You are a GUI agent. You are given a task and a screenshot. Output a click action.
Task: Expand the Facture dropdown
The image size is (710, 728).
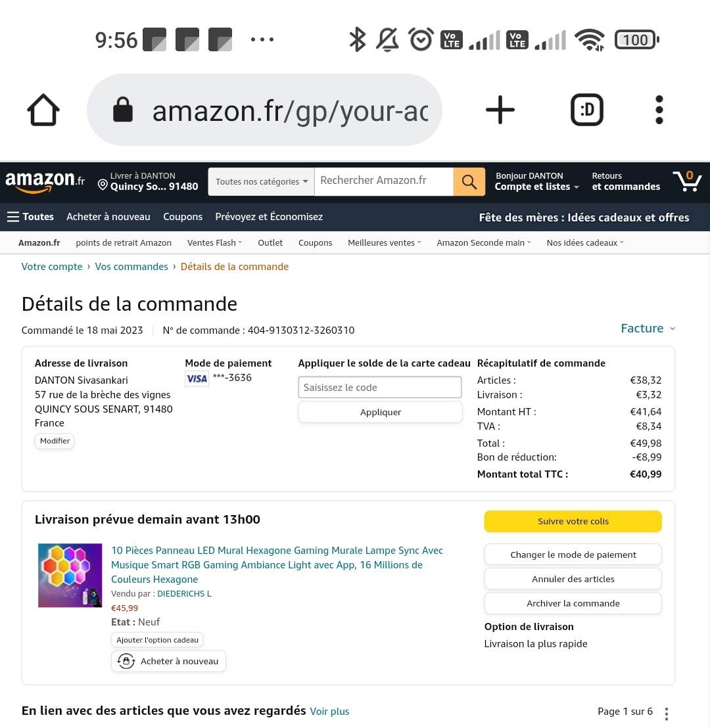tap(648, 329)
